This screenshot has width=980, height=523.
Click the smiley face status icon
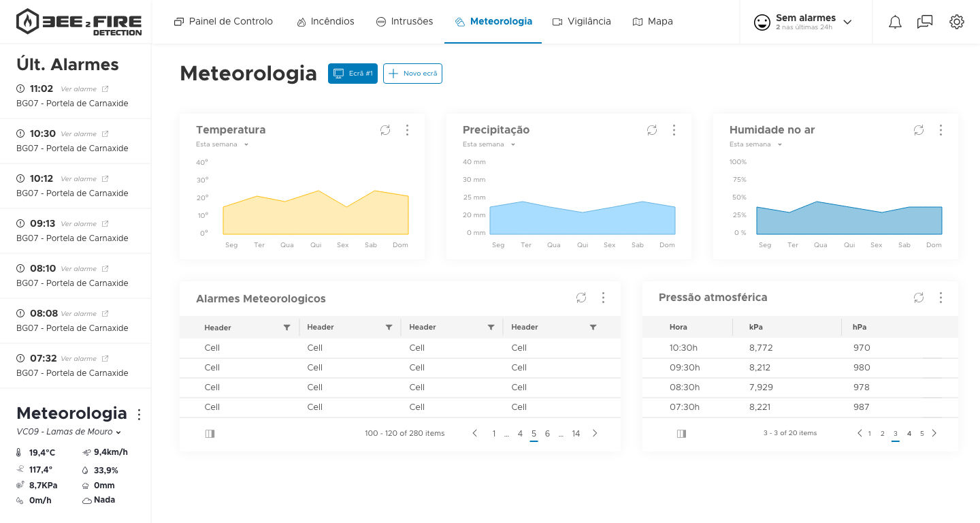(x=762, y=22)
